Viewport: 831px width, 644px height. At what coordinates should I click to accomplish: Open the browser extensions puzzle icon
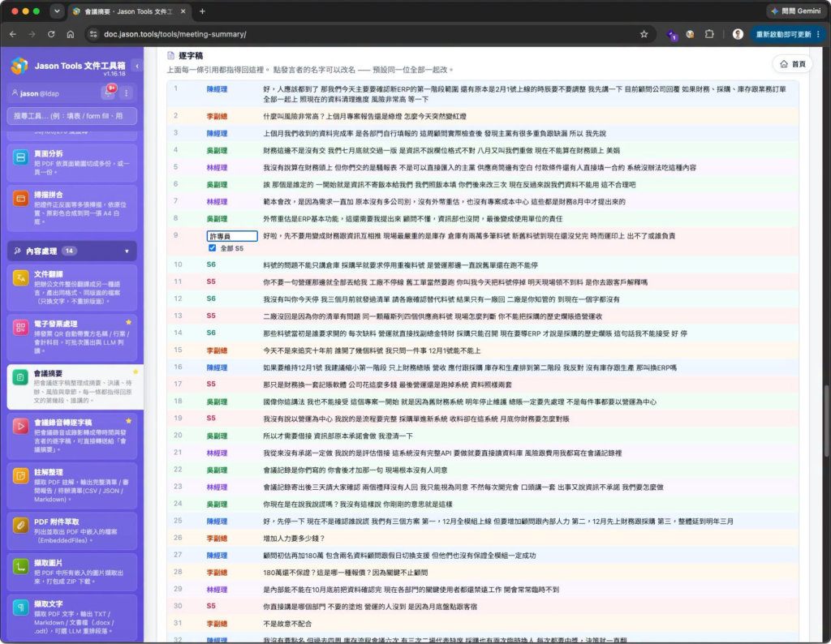pos(709,34)
